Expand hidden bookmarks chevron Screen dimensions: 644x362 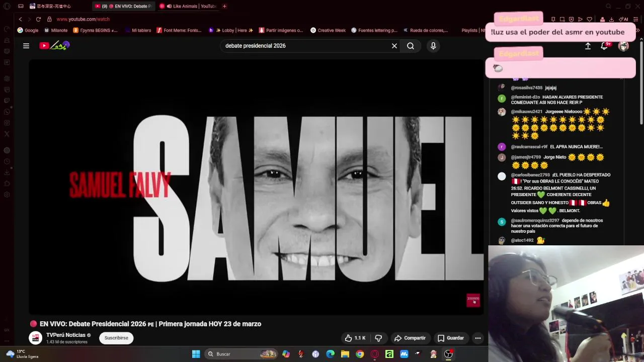[x=637, y=30]
